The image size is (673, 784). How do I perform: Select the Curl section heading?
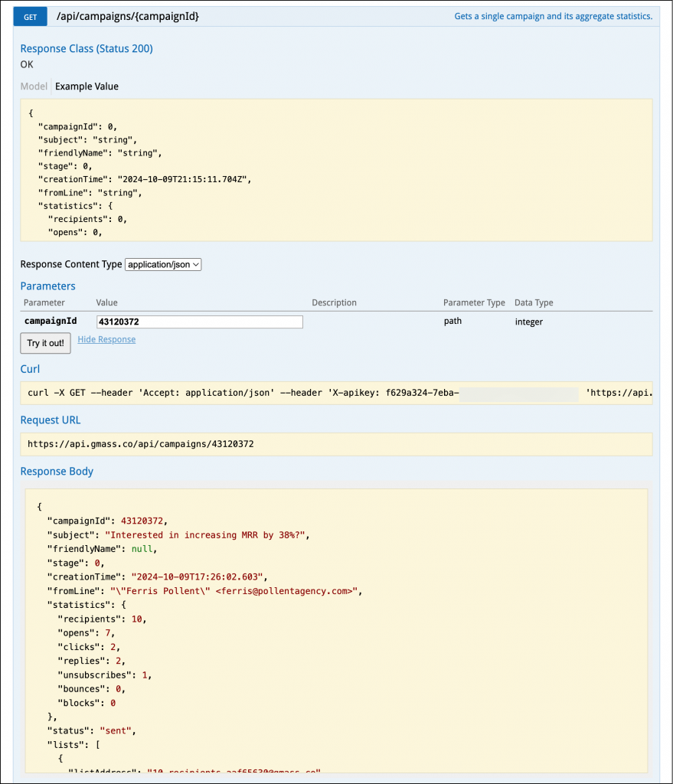[x=30, y=369]
